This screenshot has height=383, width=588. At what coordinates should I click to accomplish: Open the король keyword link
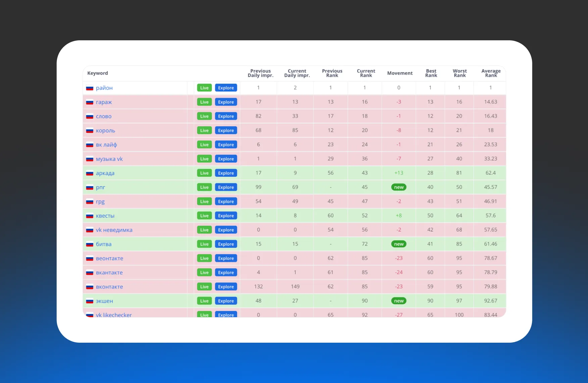(x=105, y=131)
